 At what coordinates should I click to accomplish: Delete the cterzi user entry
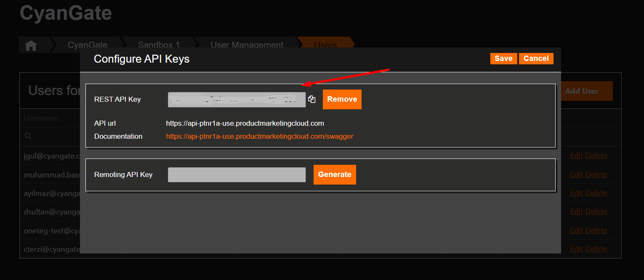596,249
